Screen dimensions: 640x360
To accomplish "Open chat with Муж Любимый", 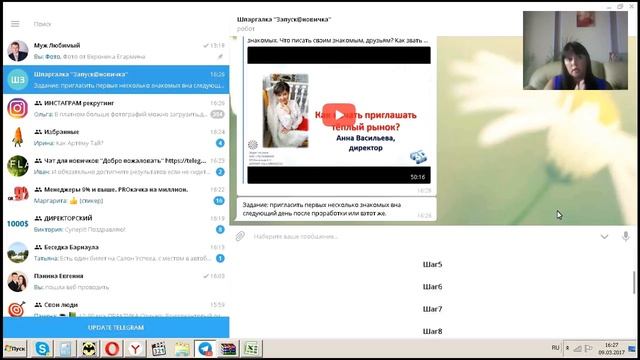I will pyautogui.click(x=116, y=51).
